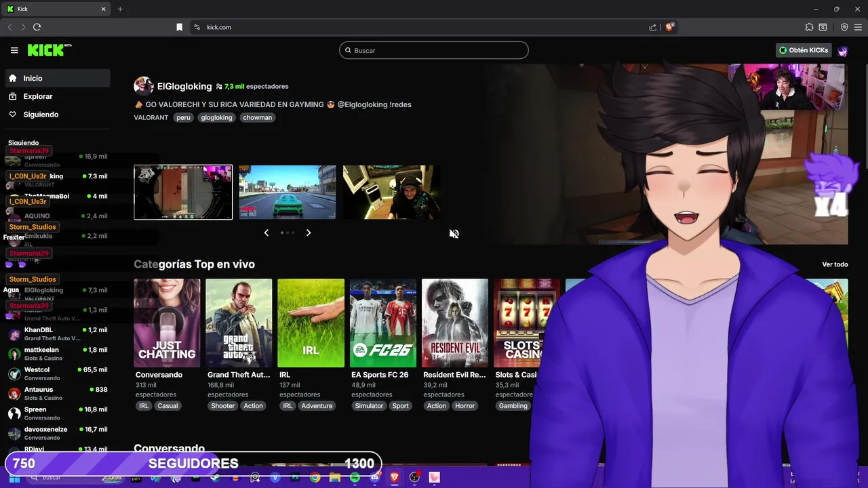Viewport: 868px width, 488px height.
Task: Open the browser extensions puzzle icon
Action: coord(809,27)
